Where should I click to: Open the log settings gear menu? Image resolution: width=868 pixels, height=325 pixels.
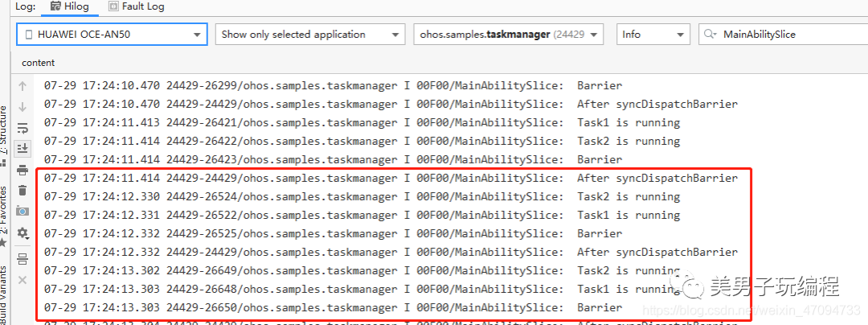click(x=23, y=232)
